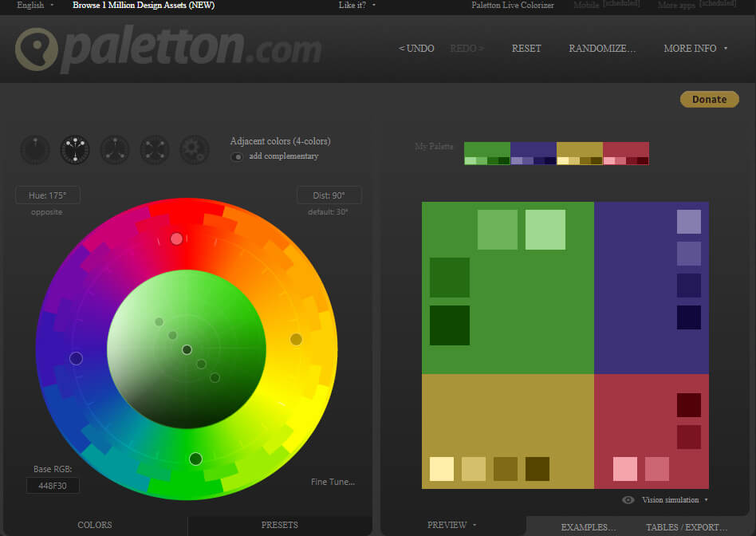Select the triad color scheme icon

click(114, 150)
